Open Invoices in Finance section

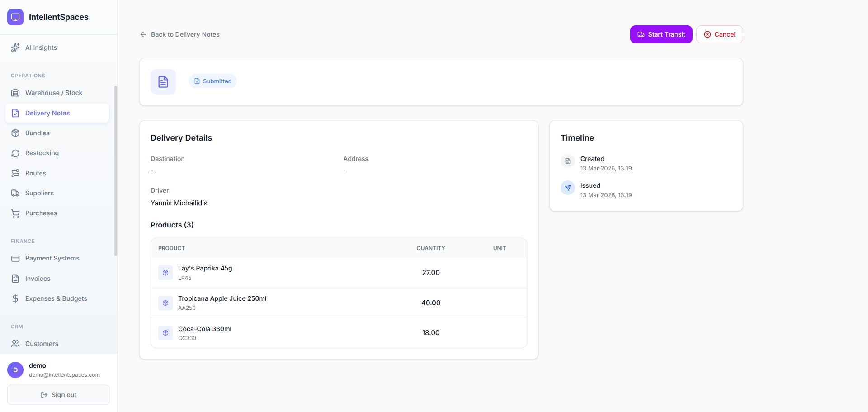click(57, 279)
